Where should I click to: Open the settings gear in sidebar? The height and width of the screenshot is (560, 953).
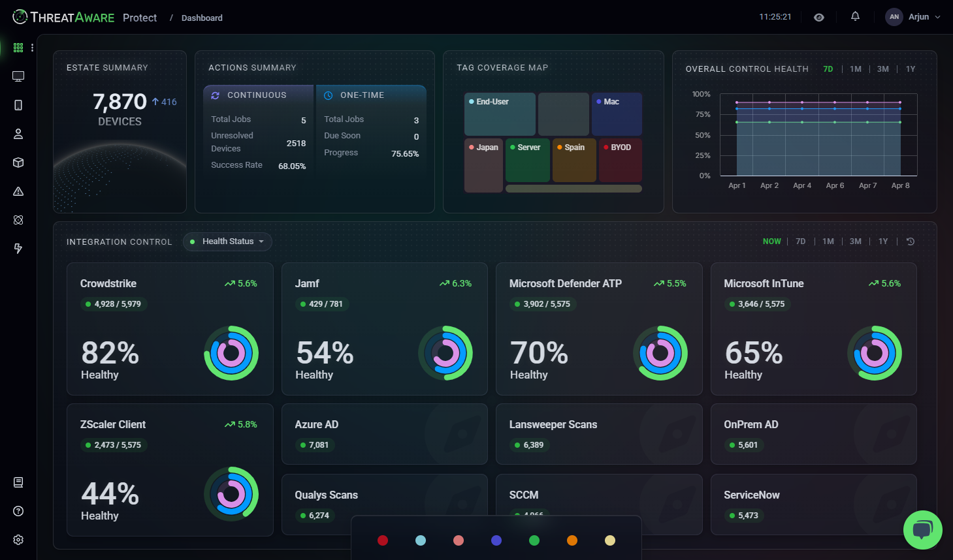18,540
